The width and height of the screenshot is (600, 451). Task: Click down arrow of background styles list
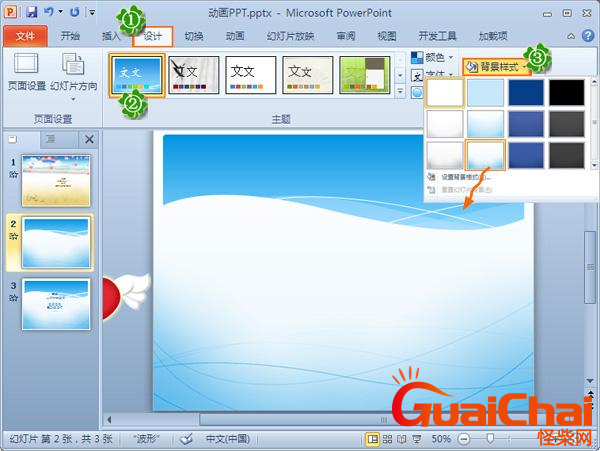(594, 165)
